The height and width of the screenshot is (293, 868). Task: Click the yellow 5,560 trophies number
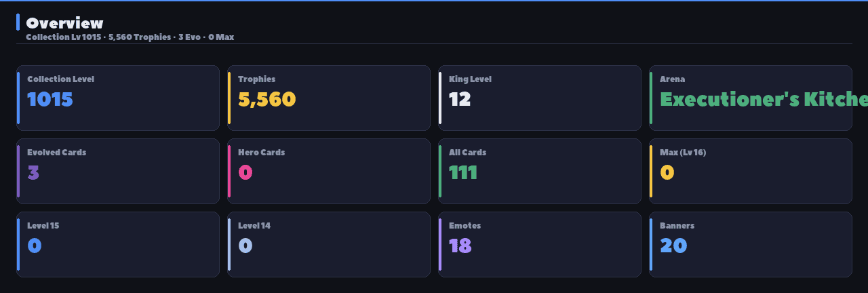pyautogui.click(x=267, y=100)
